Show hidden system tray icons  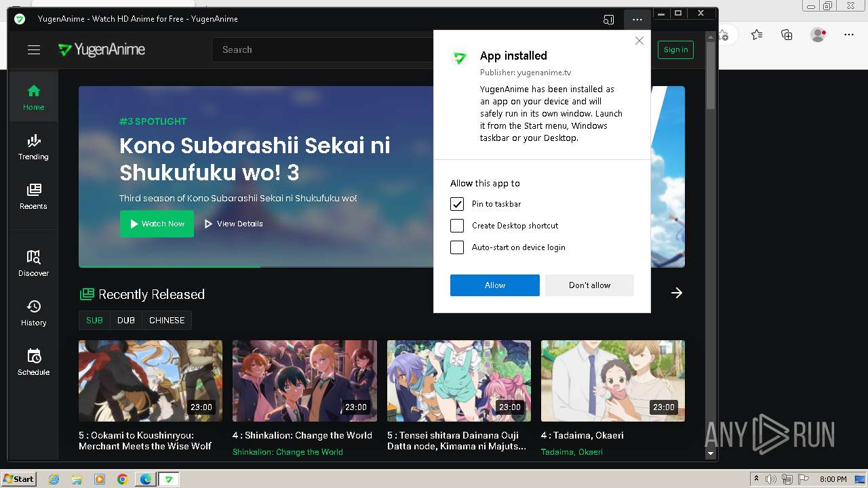coord(756,479)
